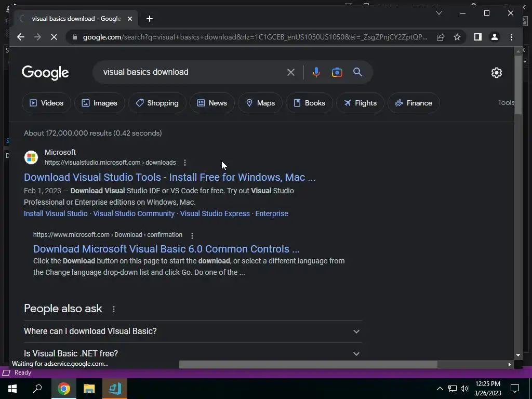
Task: Click the horizontal scrollbar right arrow
Action: pos(509,364)
